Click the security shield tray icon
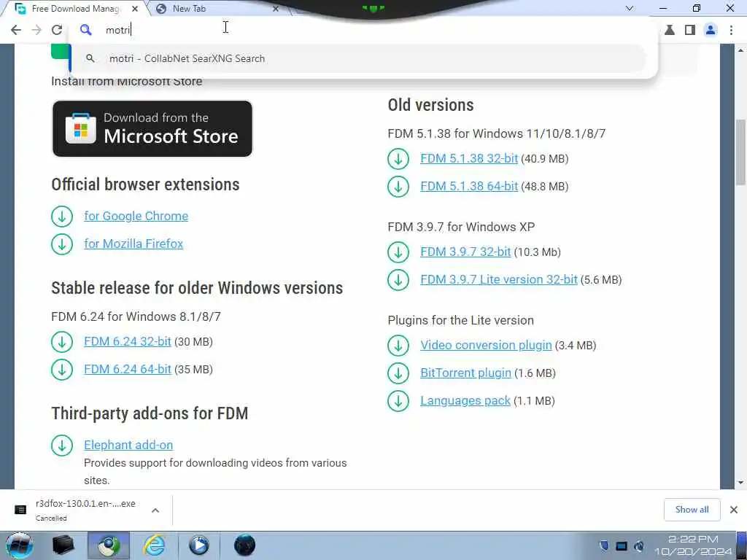 point(603,545)
